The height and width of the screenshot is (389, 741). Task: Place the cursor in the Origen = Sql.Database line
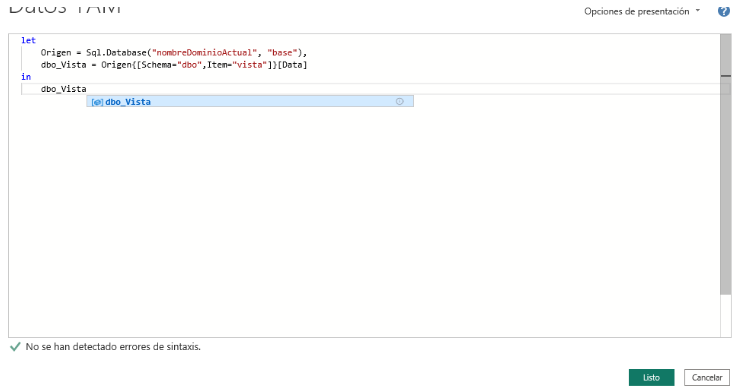point(173,52)
